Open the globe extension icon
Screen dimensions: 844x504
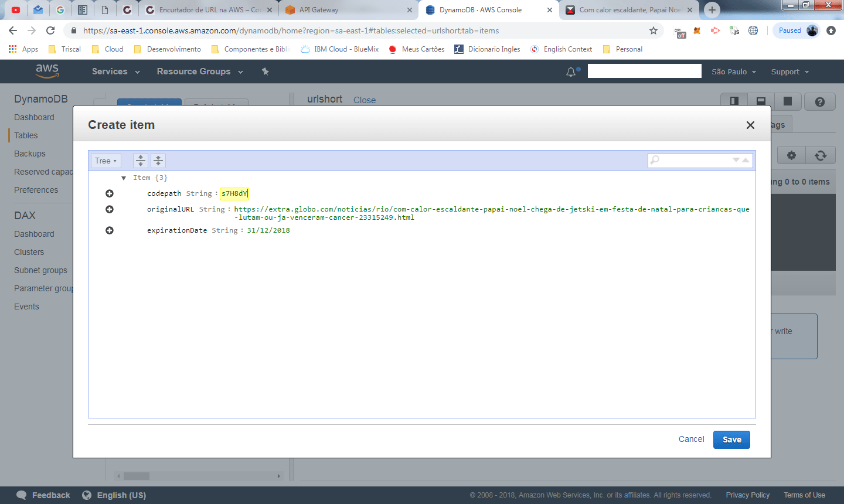click(x=753, y=30)
